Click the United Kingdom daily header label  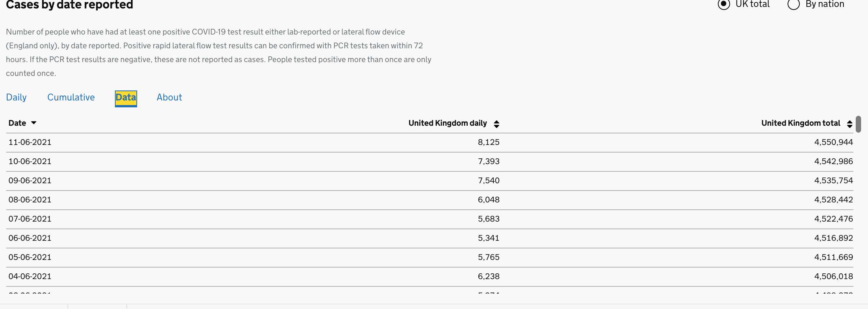pyautogui.click(x=447, y=123)
